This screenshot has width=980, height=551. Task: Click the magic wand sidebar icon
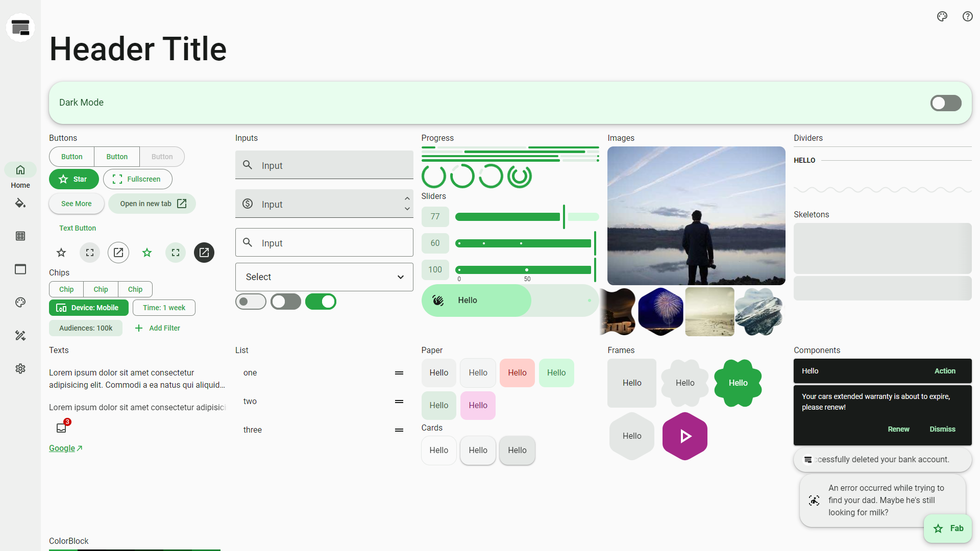tap(20, 335)
